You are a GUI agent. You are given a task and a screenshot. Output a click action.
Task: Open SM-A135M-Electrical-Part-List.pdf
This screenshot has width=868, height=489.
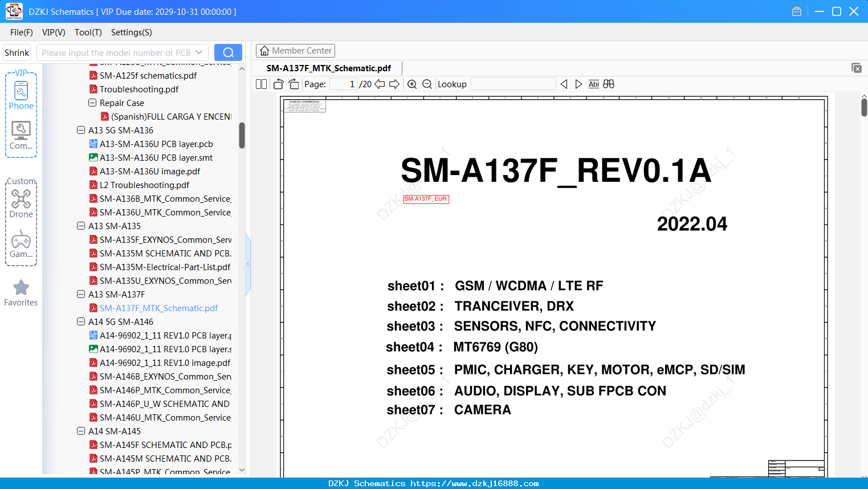click(x=165, y=267)
